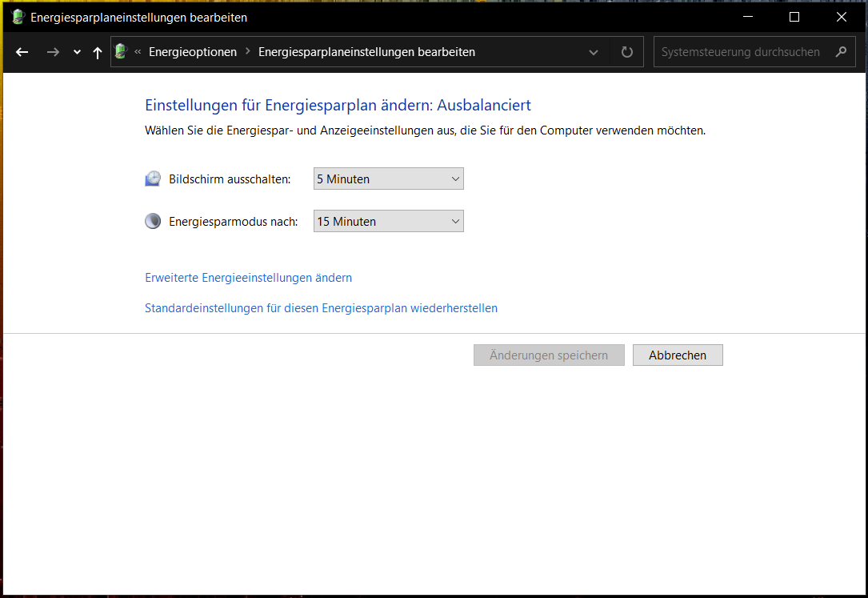
Task: Click the Bildschirm ausschalten monitor icon
Action: (x=153, y=179)
